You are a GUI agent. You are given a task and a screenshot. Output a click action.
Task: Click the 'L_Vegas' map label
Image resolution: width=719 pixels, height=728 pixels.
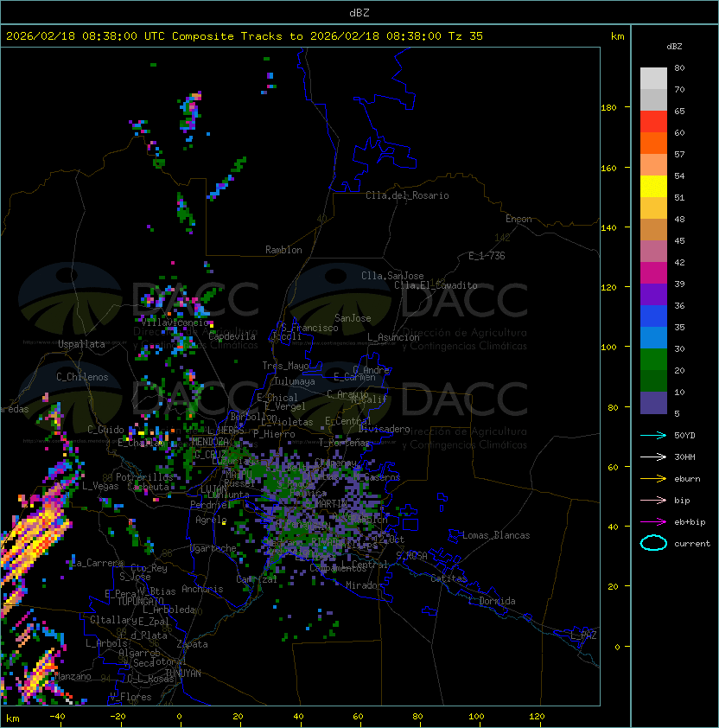pos(100,486)
